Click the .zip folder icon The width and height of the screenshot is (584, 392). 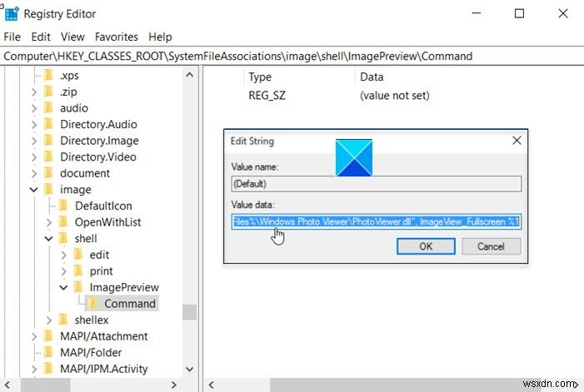click(48, 92)
